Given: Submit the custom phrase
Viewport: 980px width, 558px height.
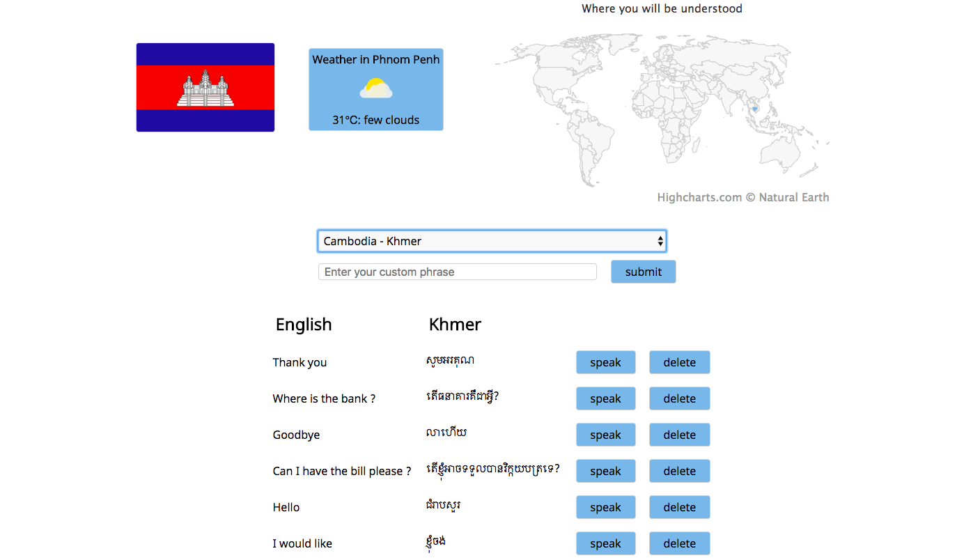Looking at the screenshot, I should click(643, 272).
